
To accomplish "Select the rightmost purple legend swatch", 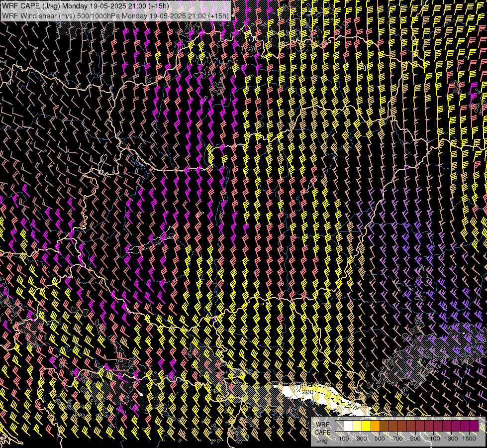I will coord(474,426).
